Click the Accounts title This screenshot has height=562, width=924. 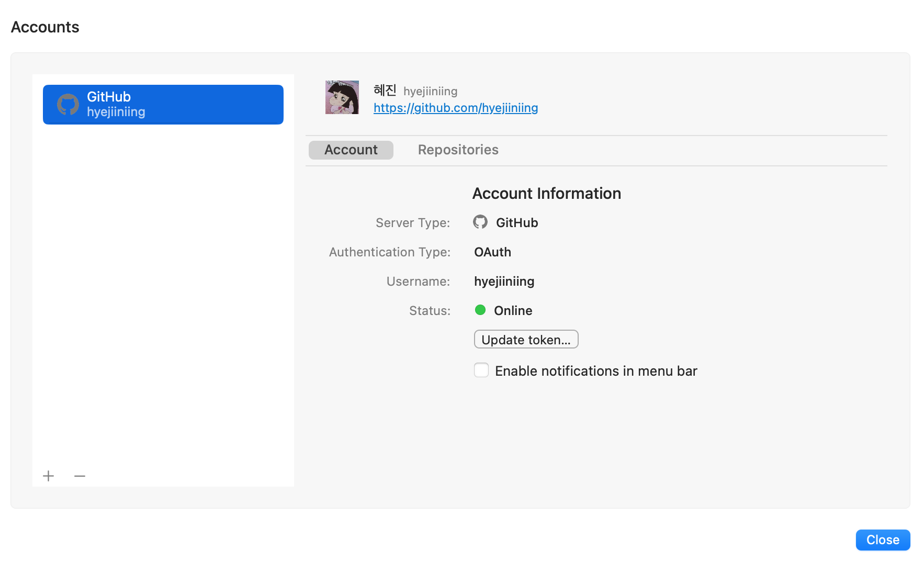coord(45,27)
